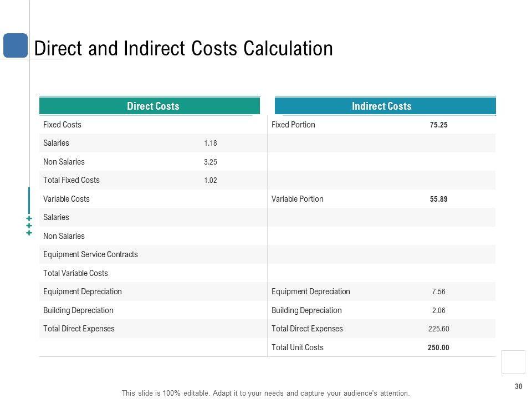532x399 pixels.
Task: Select the Total Direct Expenses value 225.60
Action: click(438, 329)
